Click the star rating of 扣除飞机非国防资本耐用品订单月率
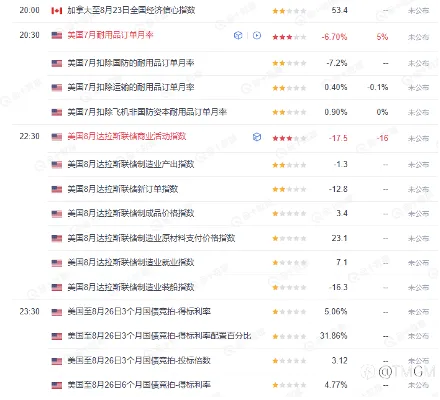This screenshot has width=440, height=400. [x=289, y=112]
